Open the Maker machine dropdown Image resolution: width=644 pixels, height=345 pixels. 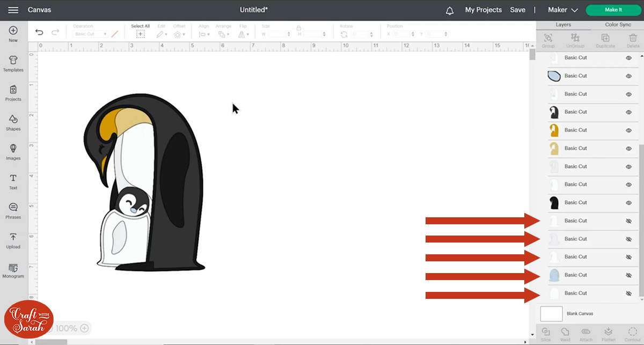point(562,10)
